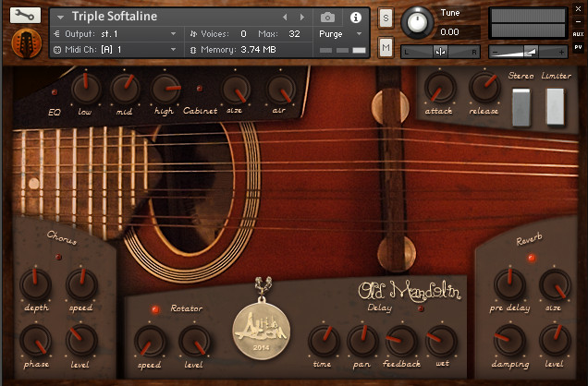Click the release knob

pyautogui.click(x=484, y=87)
